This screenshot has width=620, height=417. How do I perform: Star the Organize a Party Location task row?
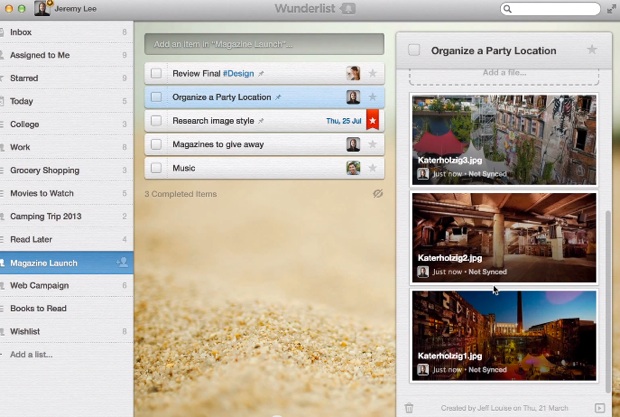click(372, 97)
